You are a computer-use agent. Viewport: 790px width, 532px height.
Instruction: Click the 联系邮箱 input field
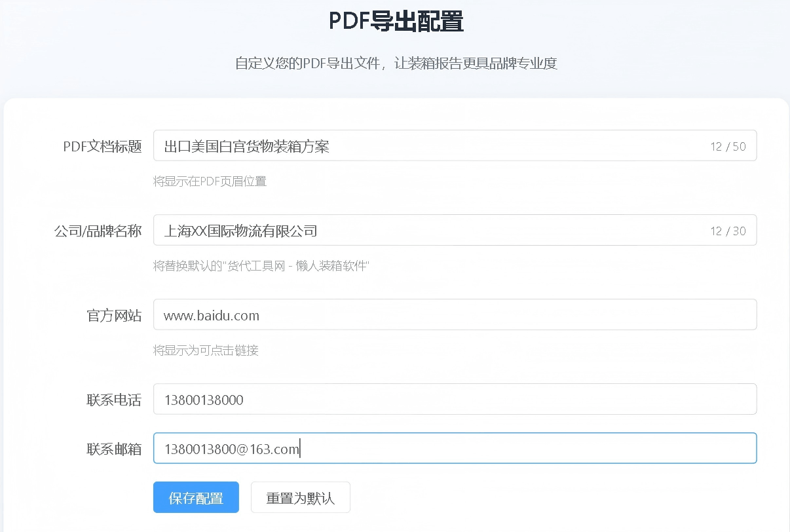tap(455, 448)
